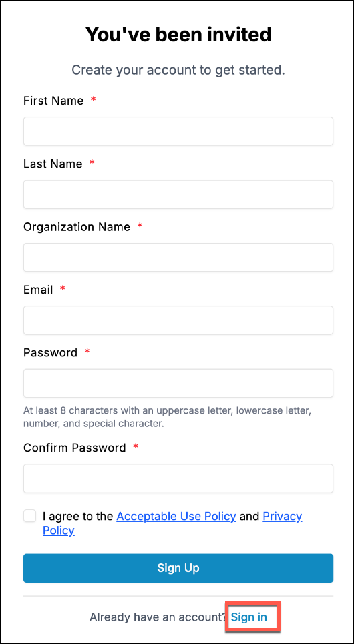Follow the Sign in link
354x644 pixels.
coord(248,617)
